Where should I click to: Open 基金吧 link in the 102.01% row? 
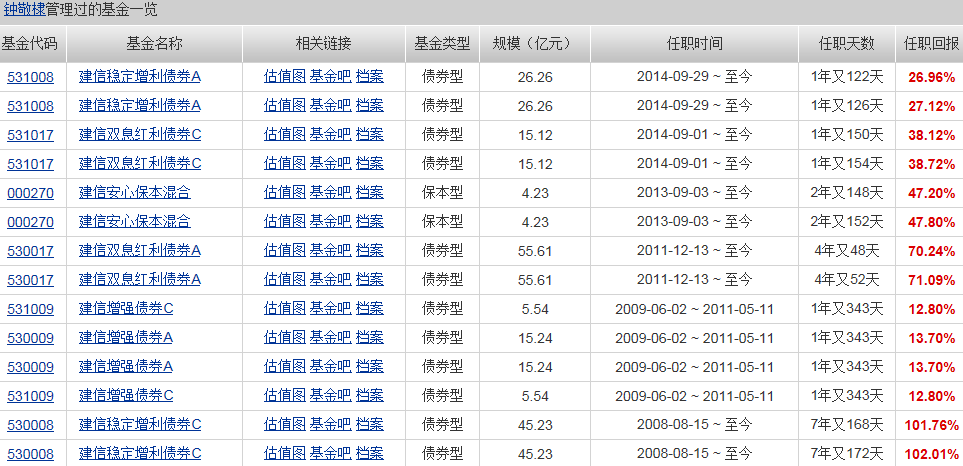point(330,454)
